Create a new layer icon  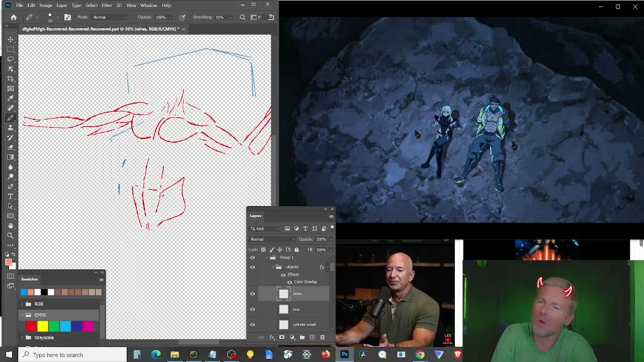(x=312, y=337)
